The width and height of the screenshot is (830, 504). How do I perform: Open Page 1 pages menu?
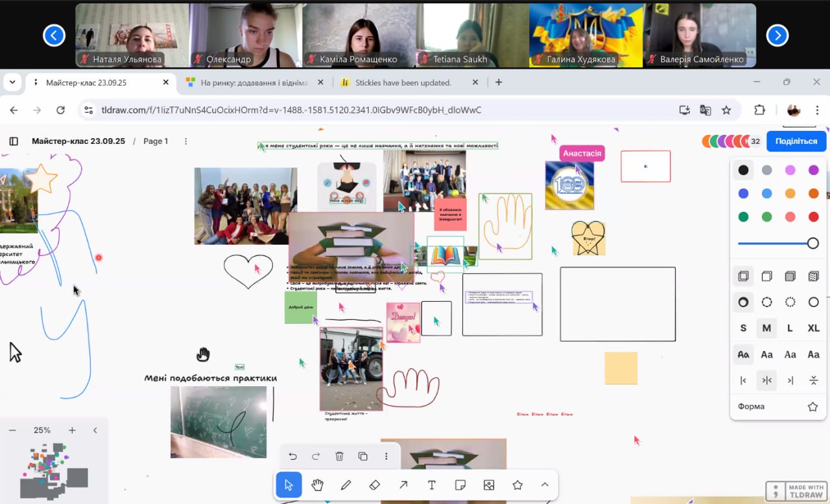click(156, 141)
